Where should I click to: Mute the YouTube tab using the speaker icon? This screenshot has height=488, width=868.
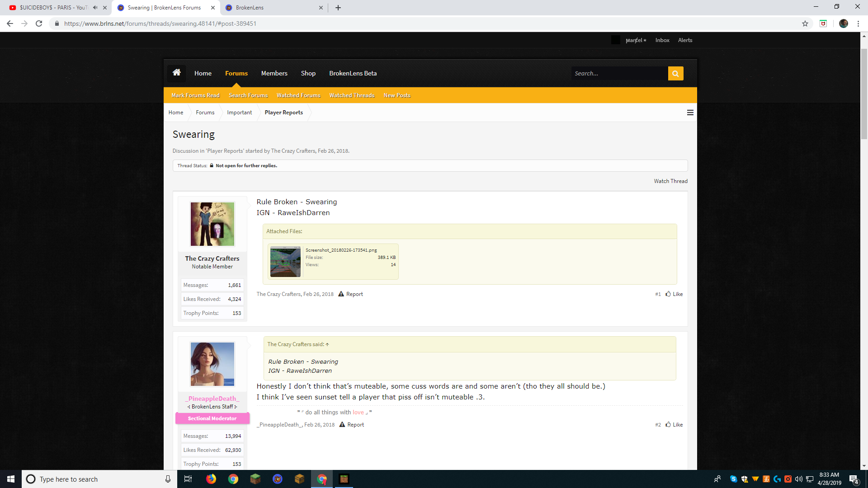click(95, 8)
